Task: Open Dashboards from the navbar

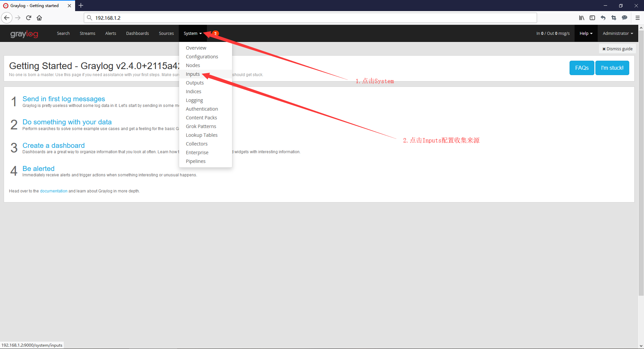Action: [x=138, y=34]
